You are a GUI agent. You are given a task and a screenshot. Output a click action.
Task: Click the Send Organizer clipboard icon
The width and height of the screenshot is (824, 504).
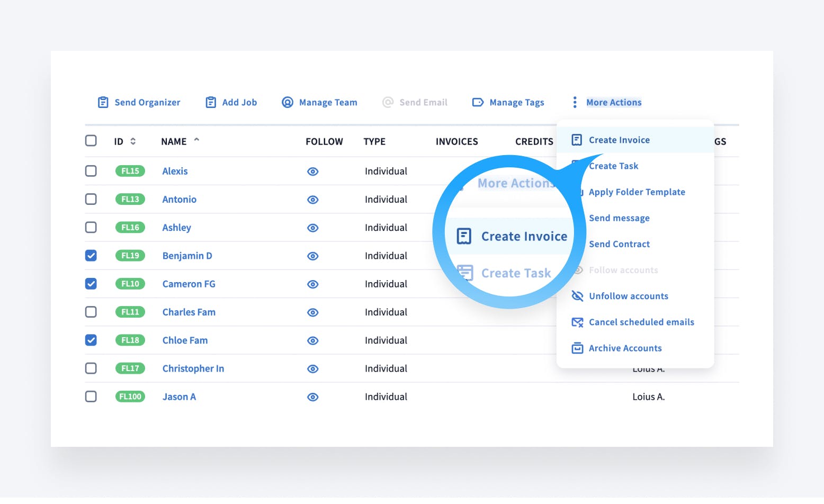coord(103,102)
